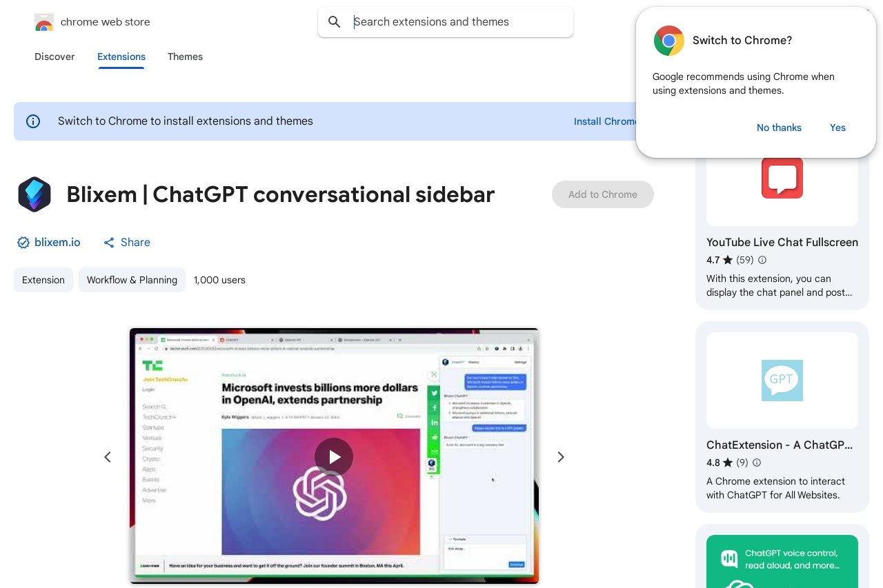Image resolution: width=883 pixels, height=588 pixels.
Task: Show previous screenshot with left arrow
Action: pos(108,457)
